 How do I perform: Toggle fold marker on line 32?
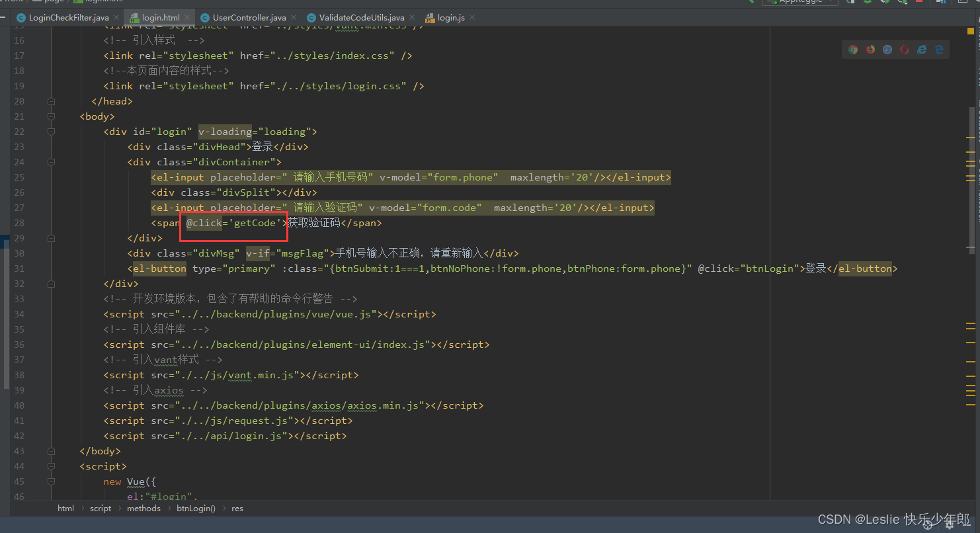(x=51, y=284)
